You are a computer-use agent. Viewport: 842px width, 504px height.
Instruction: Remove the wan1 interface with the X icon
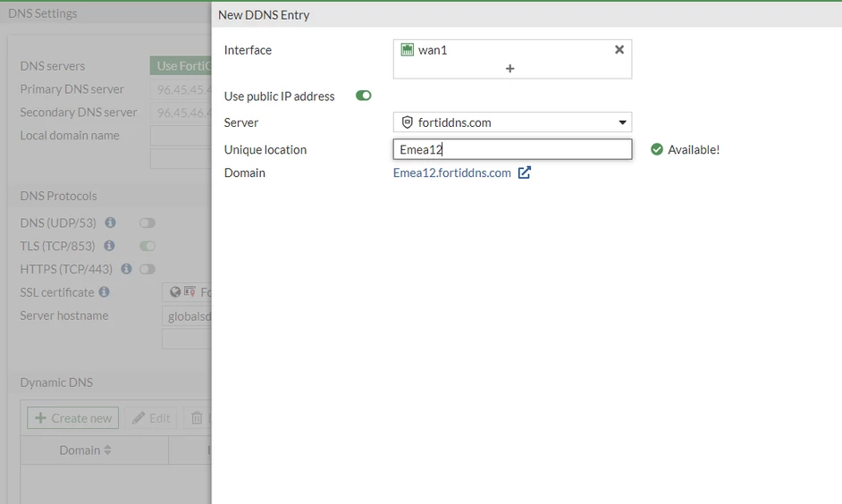(x=619, y=49)
